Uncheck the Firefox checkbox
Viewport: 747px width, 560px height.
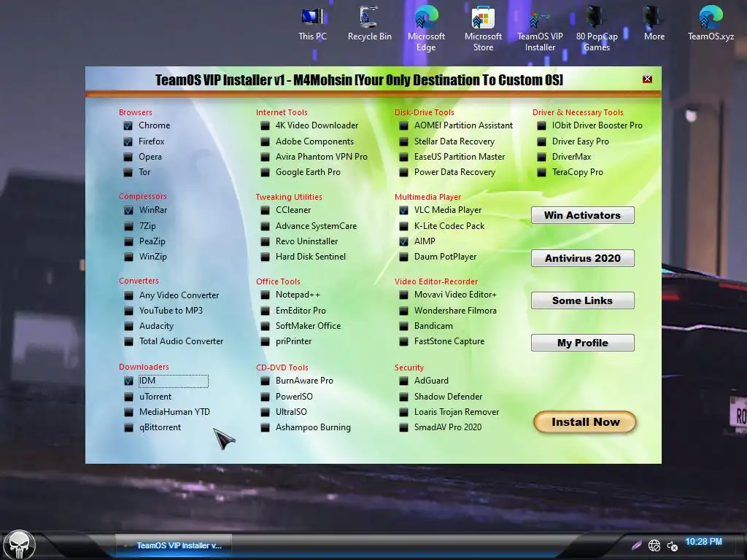click(x=128, y=141)
